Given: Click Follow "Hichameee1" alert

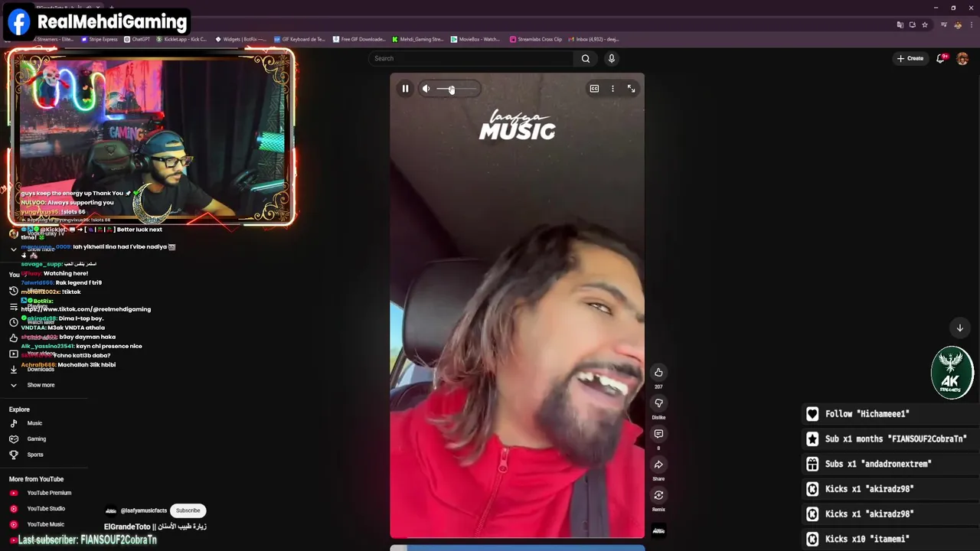Looking at the screenshot, I should pyautogui.click(x=892, y=414).
